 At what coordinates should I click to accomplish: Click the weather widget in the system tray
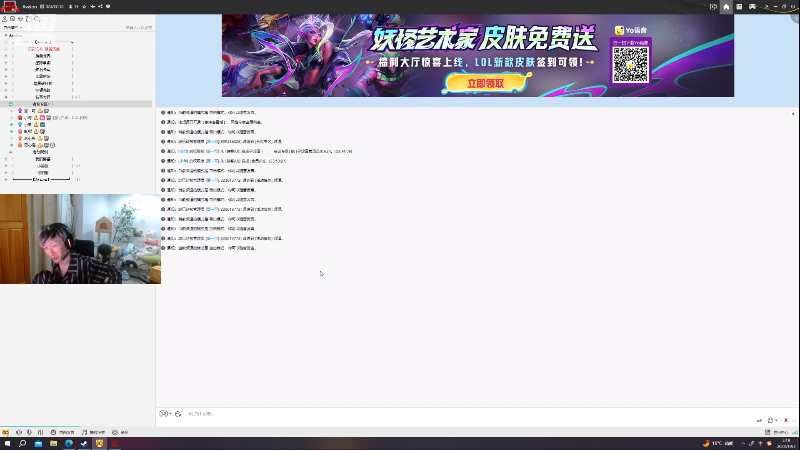click(x=718, y=443)
